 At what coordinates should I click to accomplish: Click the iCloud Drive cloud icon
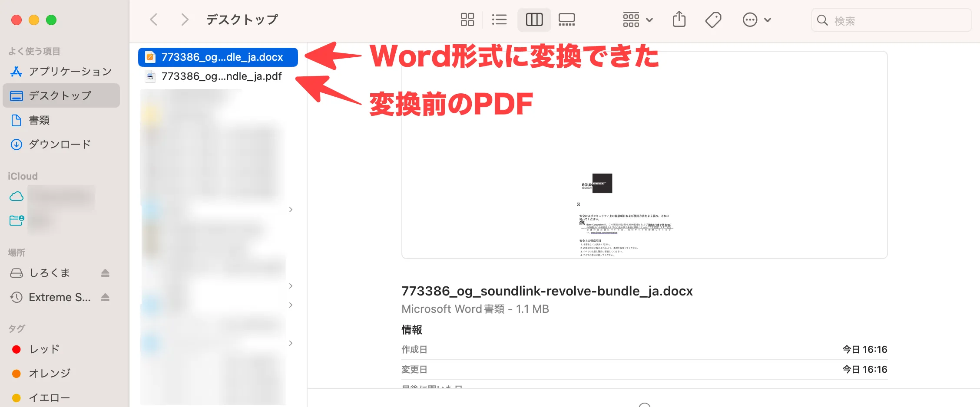(x=17, y=197)
